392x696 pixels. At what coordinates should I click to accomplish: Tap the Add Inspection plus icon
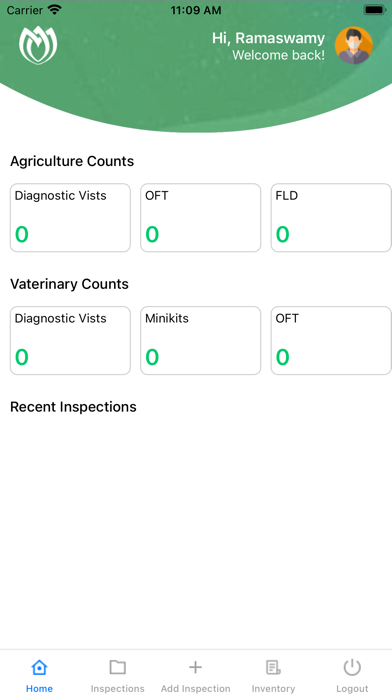(195, 667)
